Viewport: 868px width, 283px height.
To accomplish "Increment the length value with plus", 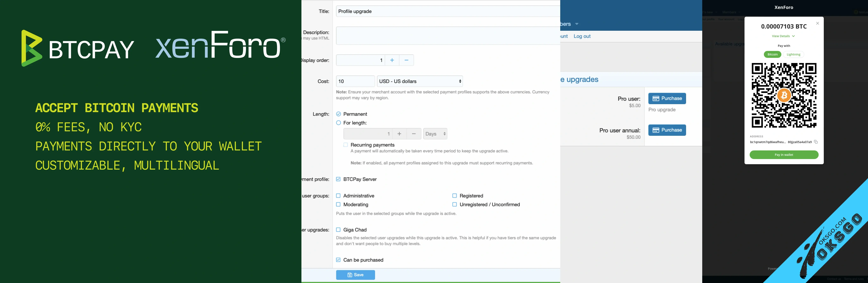I will click(399, 134).
